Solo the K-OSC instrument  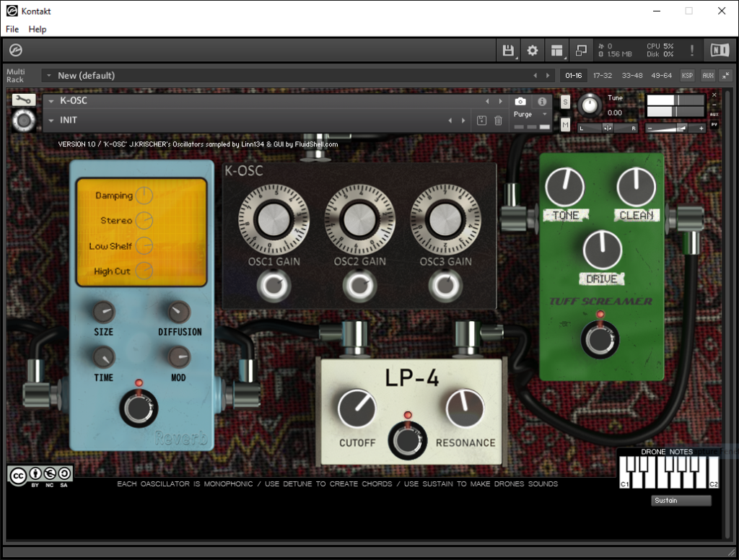[x=566, y=102]
